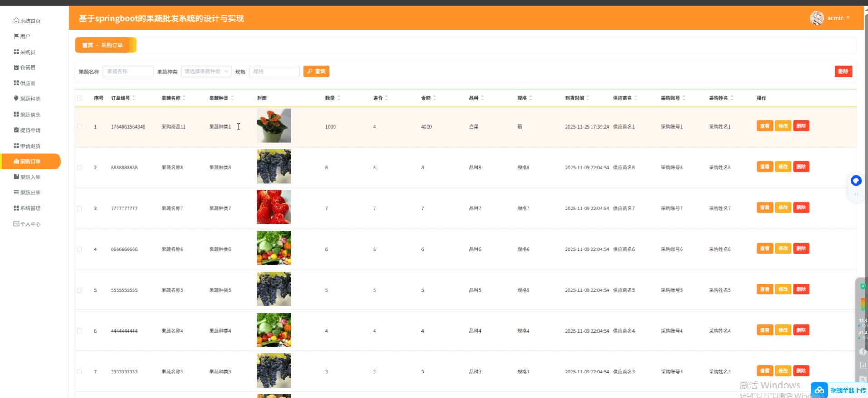Expand the admin user menu arrow
Viewport: 868px width, 398px height.
(x=848, y=18)
